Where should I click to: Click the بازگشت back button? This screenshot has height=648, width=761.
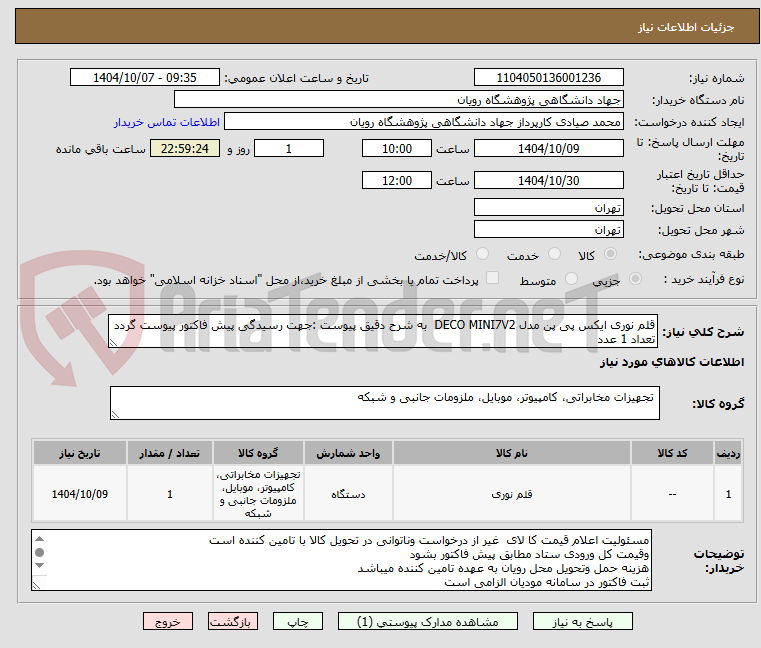[x=233, y=621]
